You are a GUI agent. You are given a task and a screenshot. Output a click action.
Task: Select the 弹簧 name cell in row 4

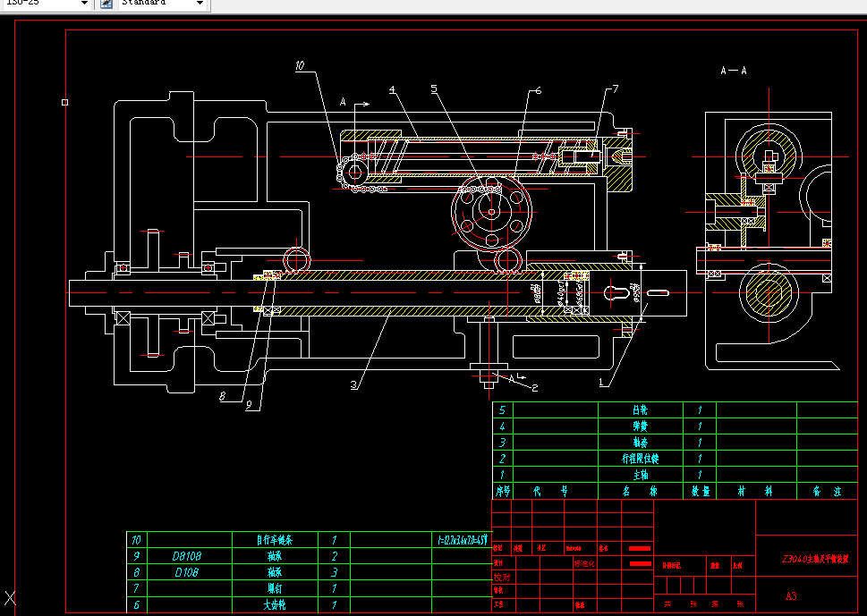[641, 426]
